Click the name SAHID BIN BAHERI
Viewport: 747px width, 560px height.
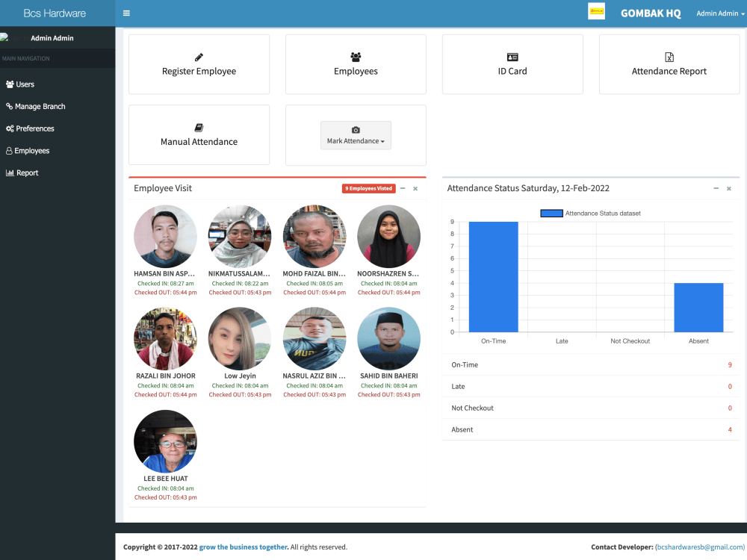coord(388,376)
